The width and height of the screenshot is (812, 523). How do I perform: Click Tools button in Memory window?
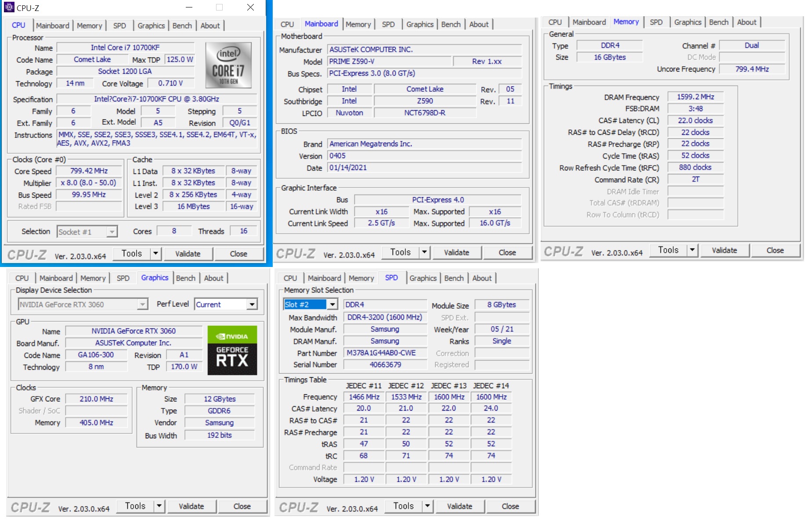[668, 250]
